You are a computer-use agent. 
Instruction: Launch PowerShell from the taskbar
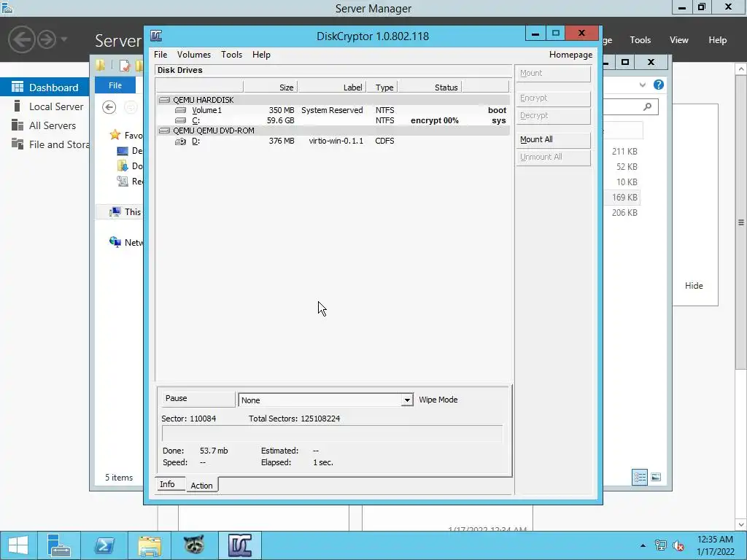[x=104, y=545]
